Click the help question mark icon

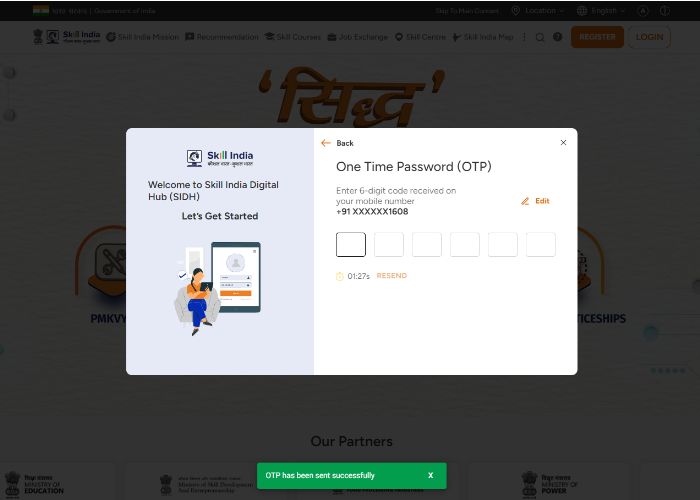[558, 37]
